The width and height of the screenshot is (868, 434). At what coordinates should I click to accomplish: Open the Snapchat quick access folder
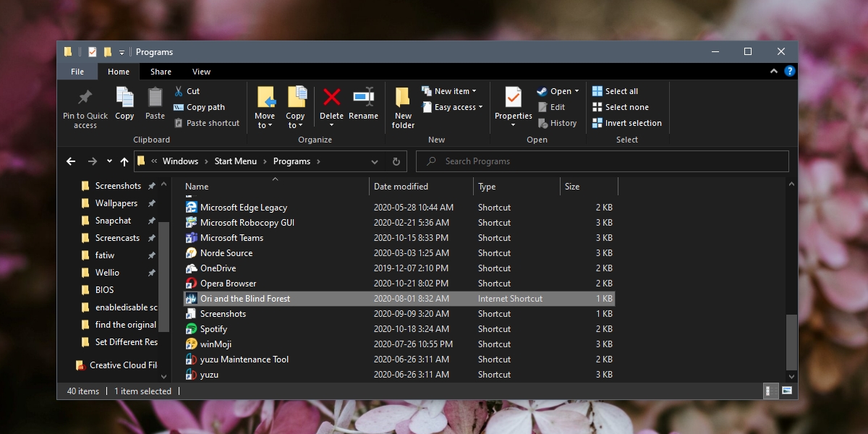pos(113,221)
